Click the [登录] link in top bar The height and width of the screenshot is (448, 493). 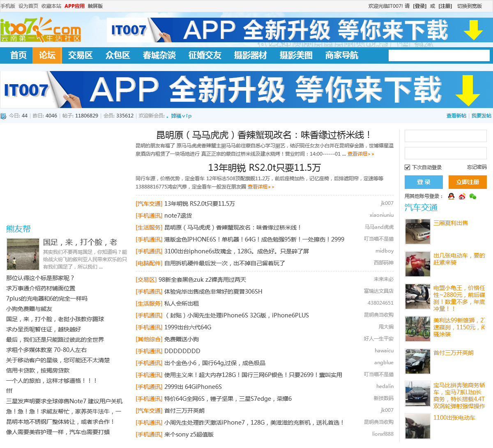[420, 6]
